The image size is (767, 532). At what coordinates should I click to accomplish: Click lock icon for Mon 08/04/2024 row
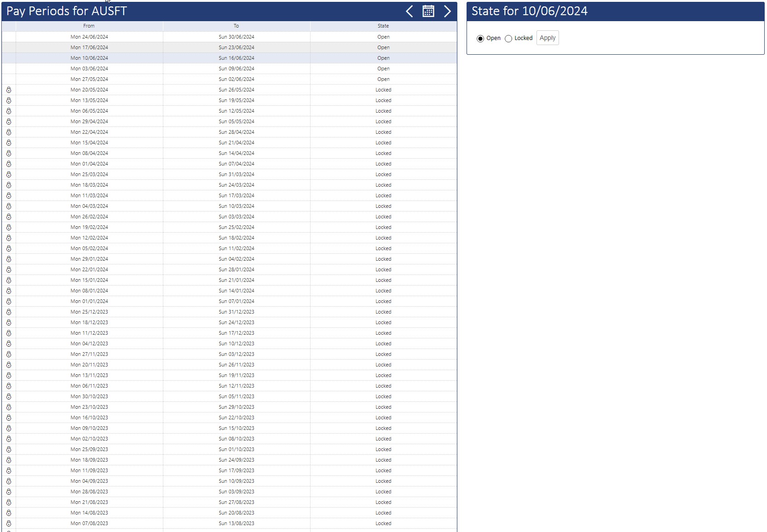9,154
